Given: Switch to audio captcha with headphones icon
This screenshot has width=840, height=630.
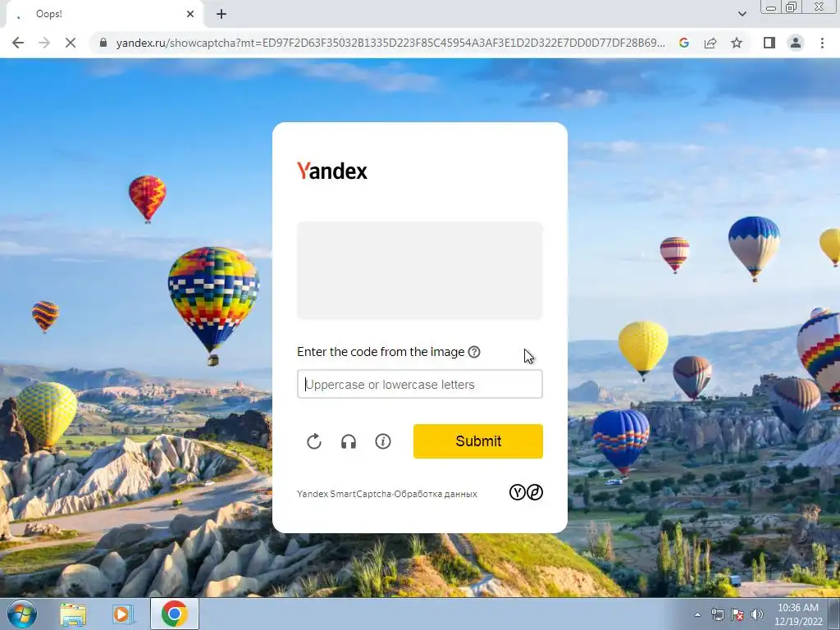Looking at the screenshot, I should pyautogui.click(x=349, y=441).
